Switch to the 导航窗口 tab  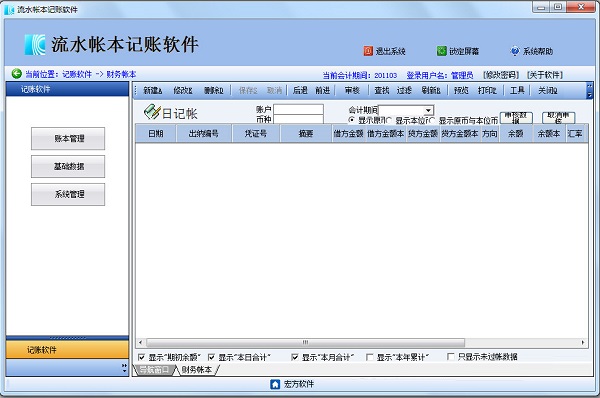point(153,370)
